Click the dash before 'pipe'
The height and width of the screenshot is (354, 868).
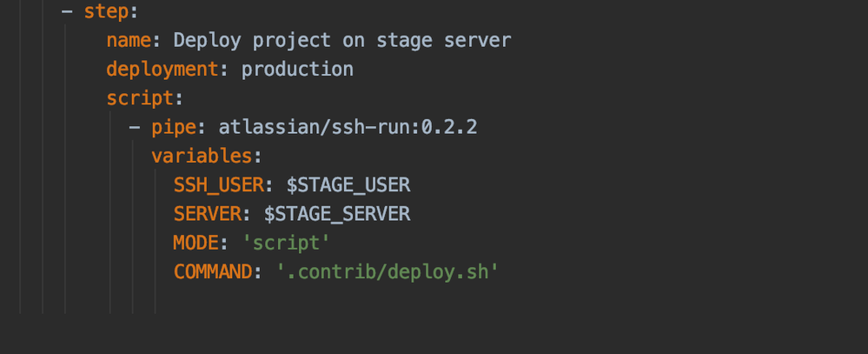pos(135,127)
